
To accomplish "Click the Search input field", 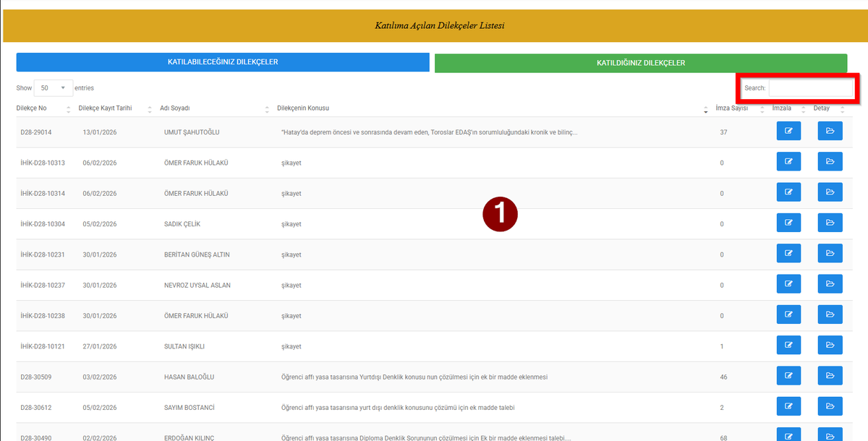I will 811,87.
